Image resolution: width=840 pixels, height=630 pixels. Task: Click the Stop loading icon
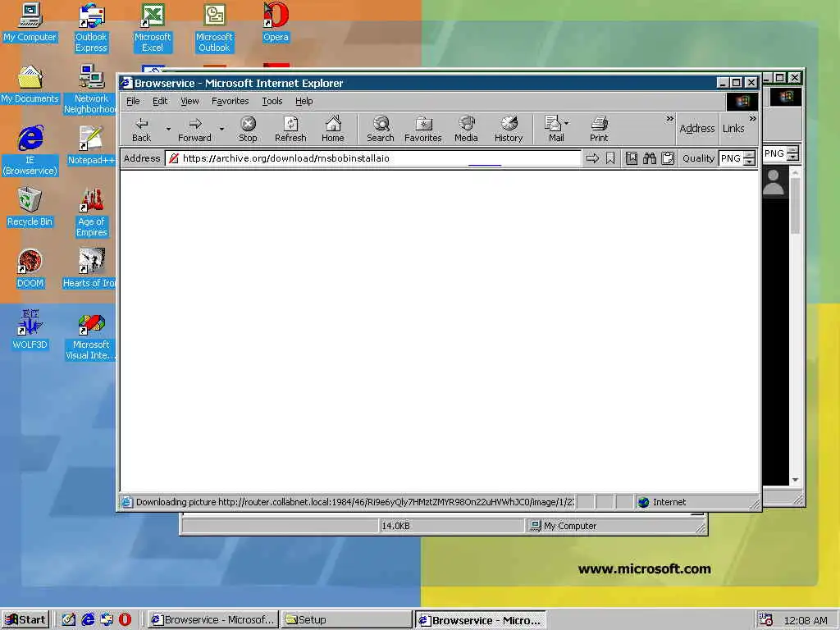pyautogui.click(x=248, y=129)
